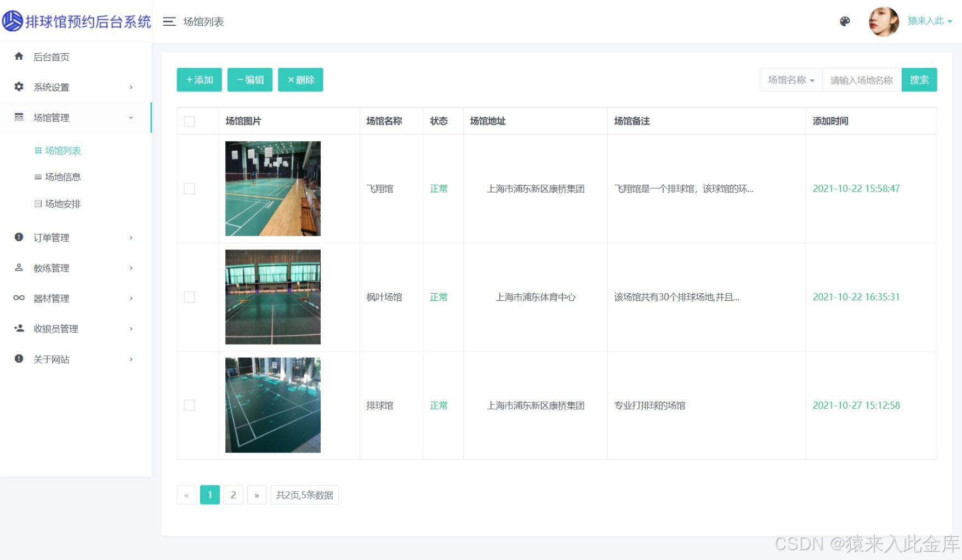Toggle the sidebar hamburger menu icon
962x560 pixels.
169,21
